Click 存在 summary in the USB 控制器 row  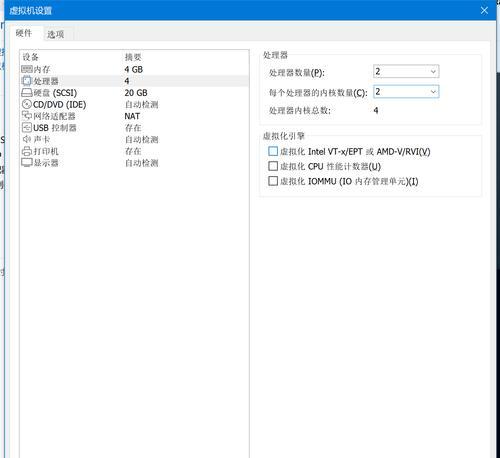133,128
